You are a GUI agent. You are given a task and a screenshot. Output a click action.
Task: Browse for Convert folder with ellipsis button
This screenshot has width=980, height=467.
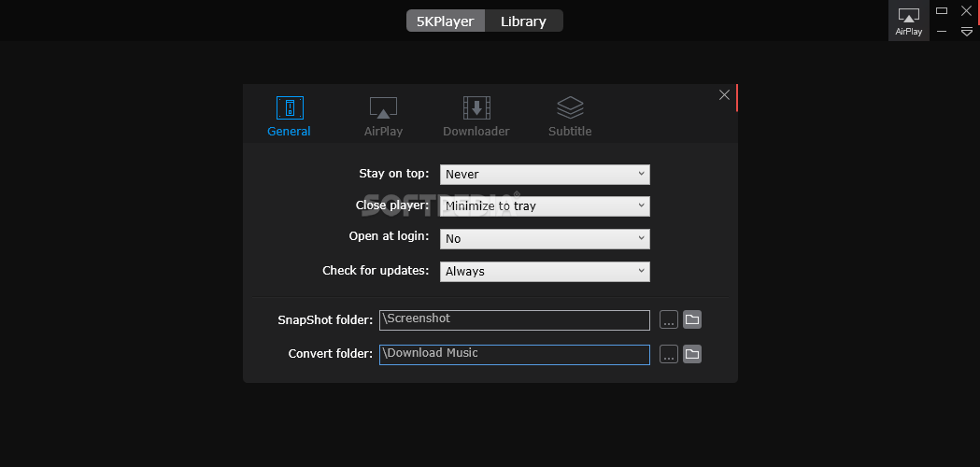coord(669,355)
